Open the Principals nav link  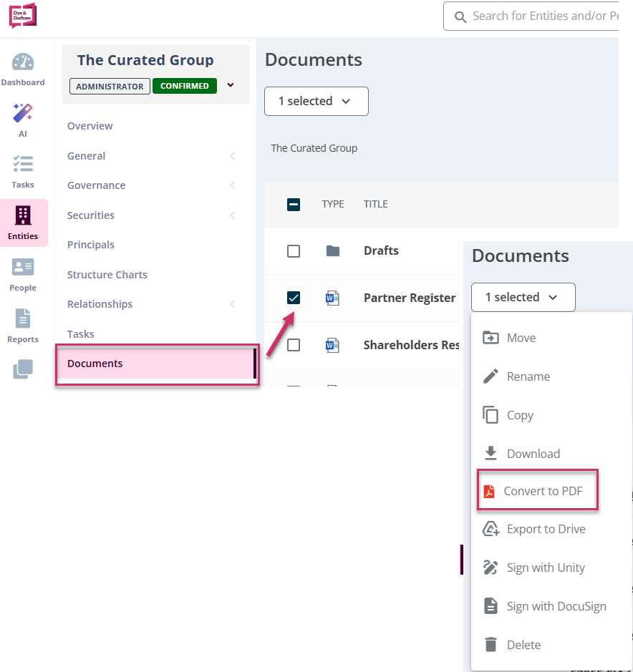pos(91,245)
